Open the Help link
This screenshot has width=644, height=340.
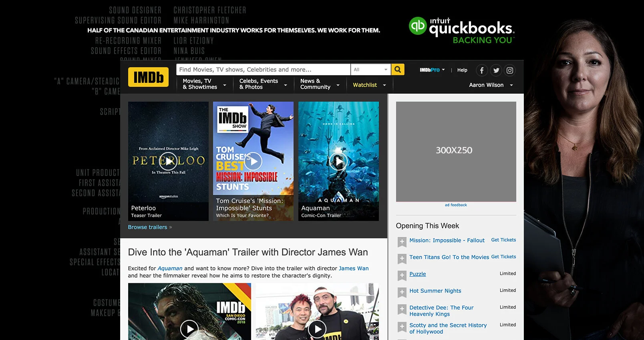[x=462, y=70]
